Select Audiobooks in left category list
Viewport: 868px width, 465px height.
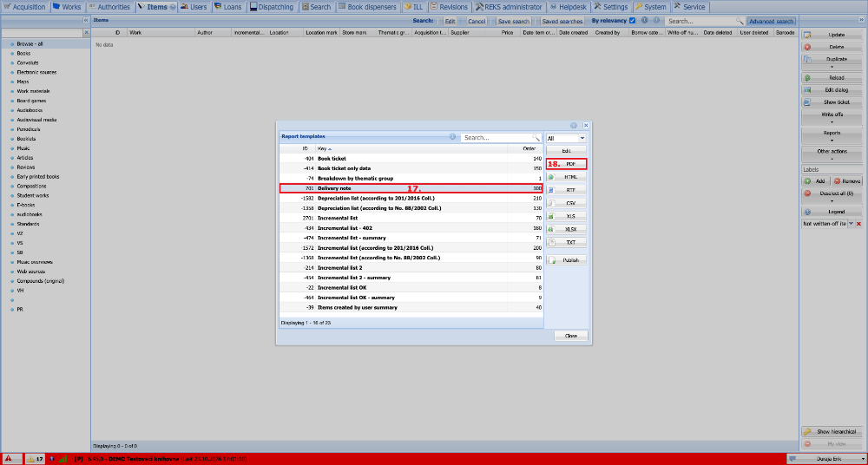coord(30,110)
